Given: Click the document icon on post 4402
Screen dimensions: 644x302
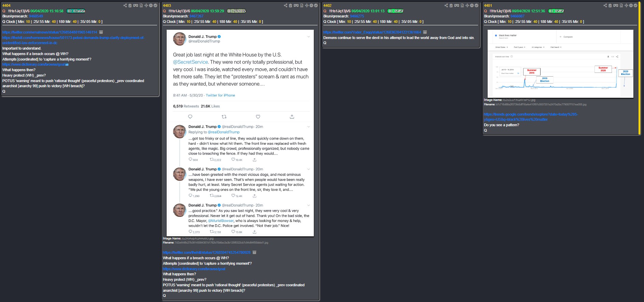Looking at the screenshot, I should click(x=462, y=5).
